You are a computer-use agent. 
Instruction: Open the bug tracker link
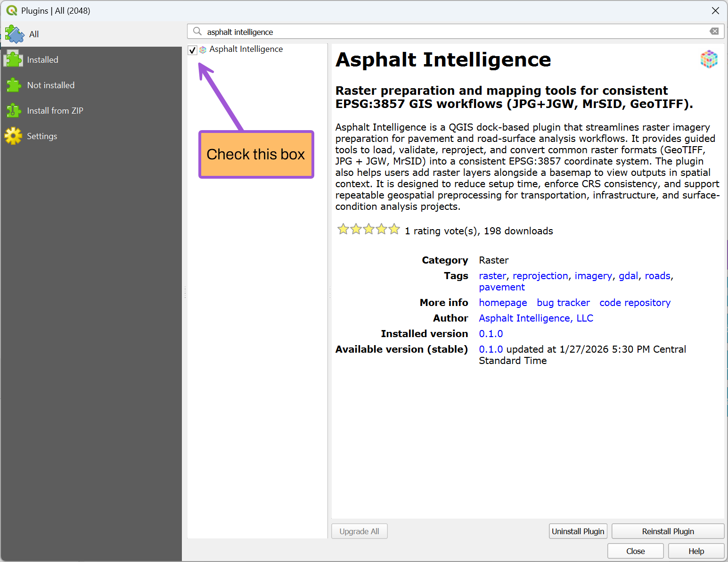(563, 302)
